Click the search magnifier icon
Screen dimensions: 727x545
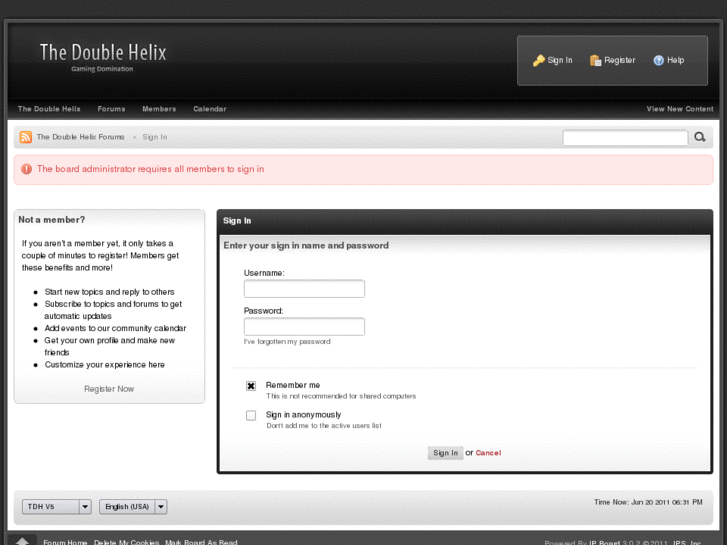coord(700,137)
